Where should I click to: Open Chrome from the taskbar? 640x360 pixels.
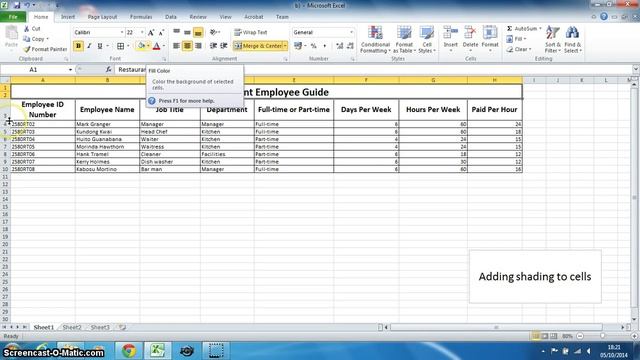tap(129, 351)
